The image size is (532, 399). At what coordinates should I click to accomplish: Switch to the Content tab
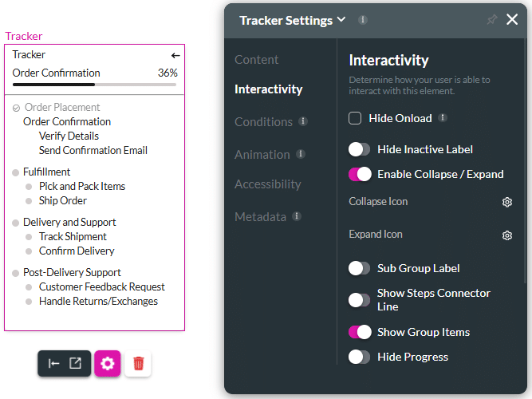pyautogui.click(x=257, y=60)
